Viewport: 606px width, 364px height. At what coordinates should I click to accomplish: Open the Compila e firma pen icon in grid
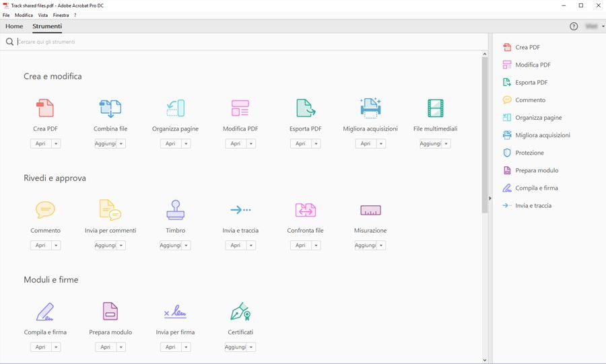(x=45, y=312)
